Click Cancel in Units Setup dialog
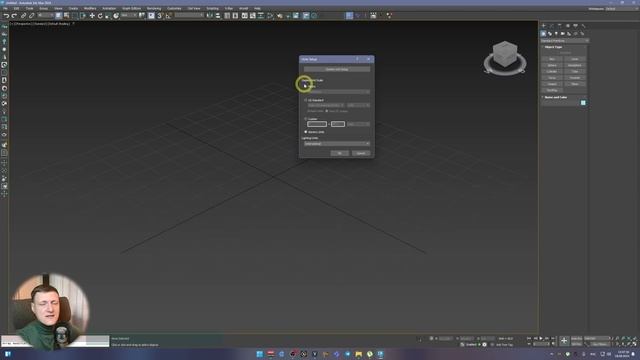The image size is (640, 360). pos(361,153)
